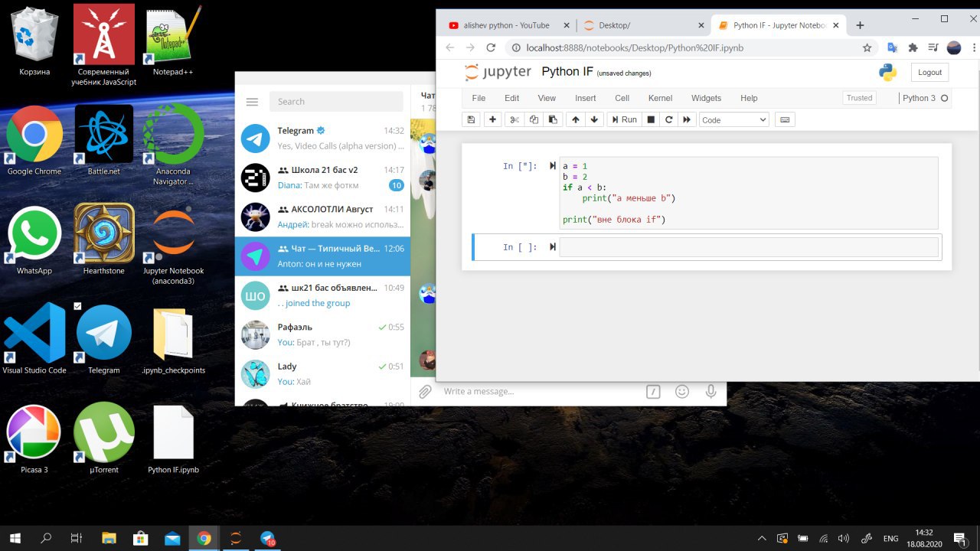Open the Jupyter File menu

pyautogui.click(x=479, y=98)
